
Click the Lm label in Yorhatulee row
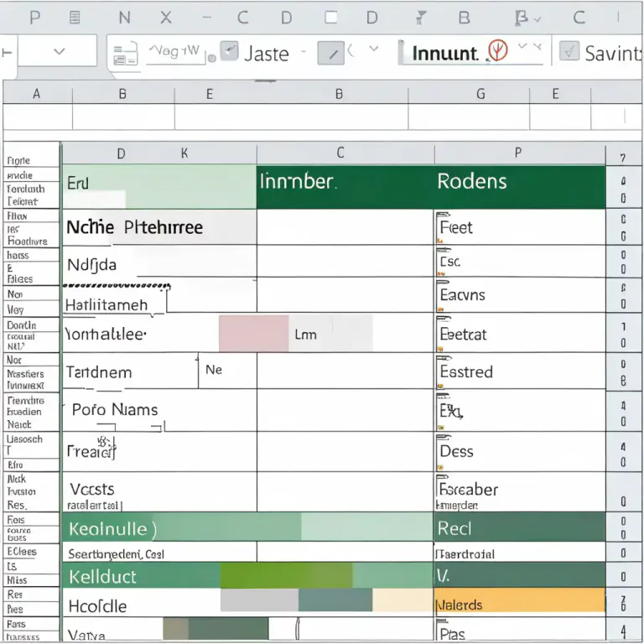pyautogui.click(x=305, y=335)
